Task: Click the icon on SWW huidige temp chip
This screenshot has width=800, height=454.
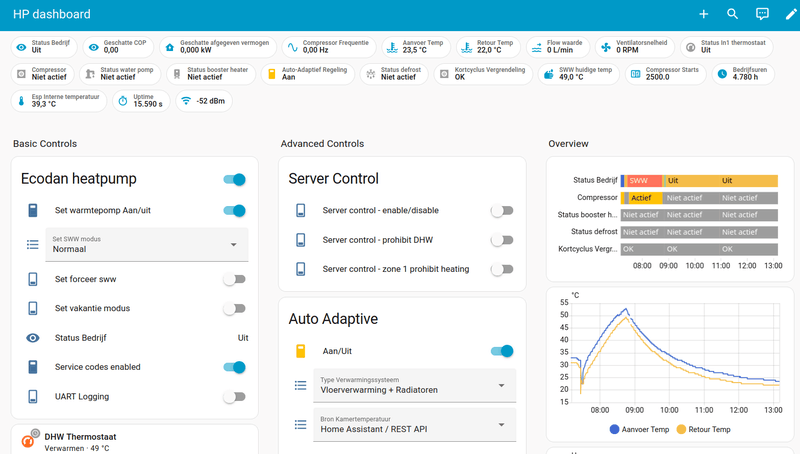Action: [x=548, y=74]
